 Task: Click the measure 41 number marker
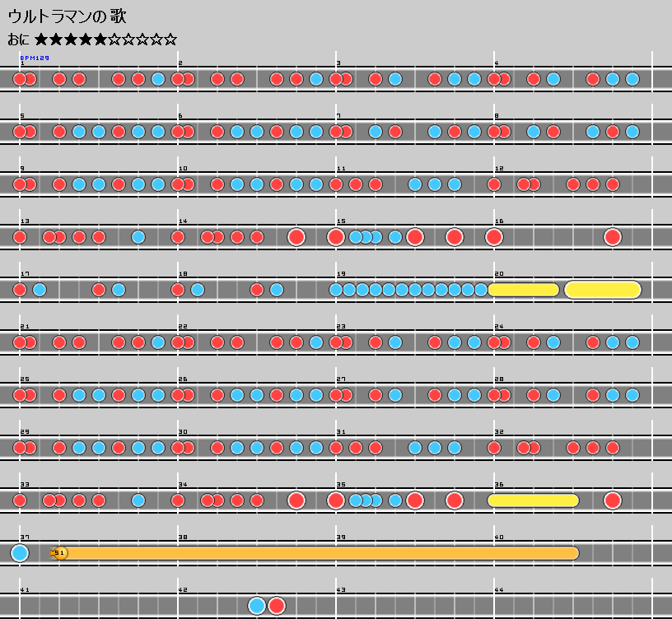tap(25, 590)
